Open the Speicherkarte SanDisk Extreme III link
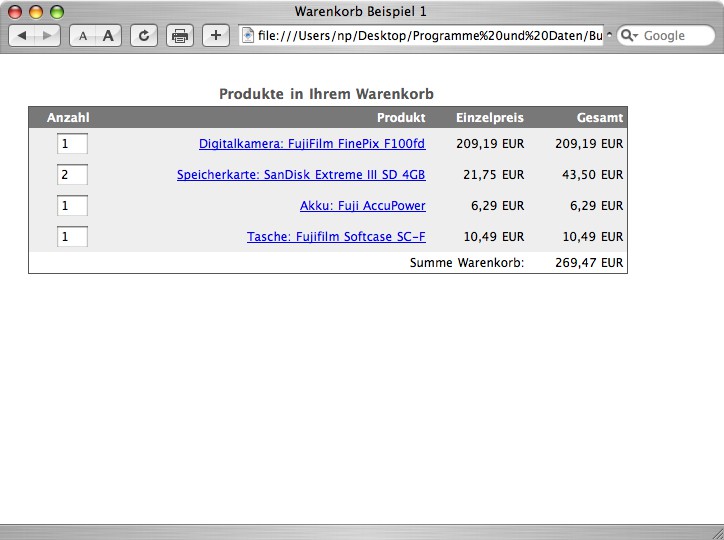Viewport: 724px width, 540px height. click(x=300, y=175)
